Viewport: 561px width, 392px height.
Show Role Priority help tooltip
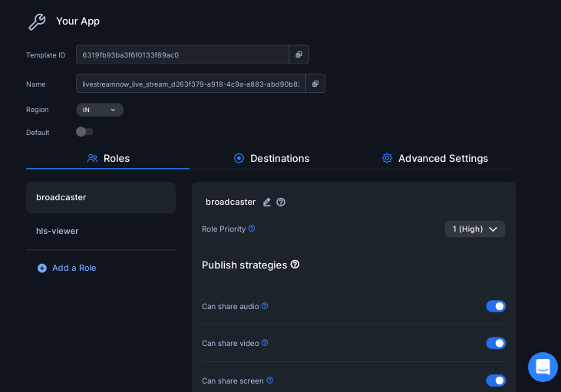click(252, 228)
